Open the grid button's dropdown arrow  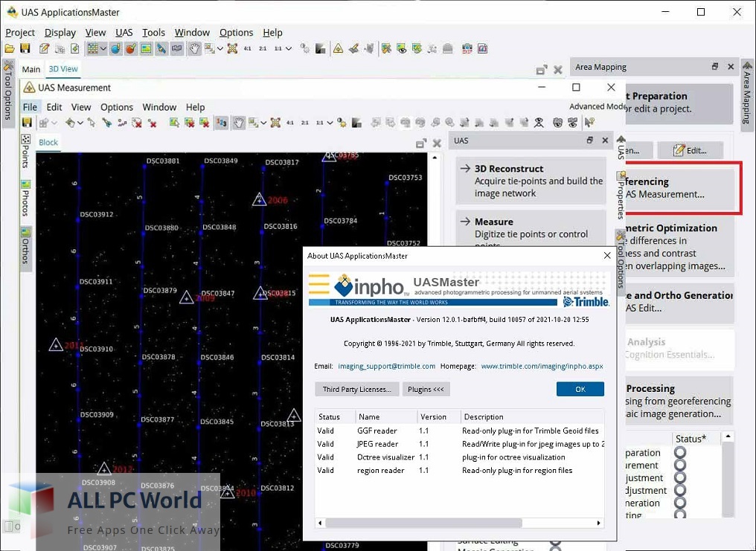[103, 48]
